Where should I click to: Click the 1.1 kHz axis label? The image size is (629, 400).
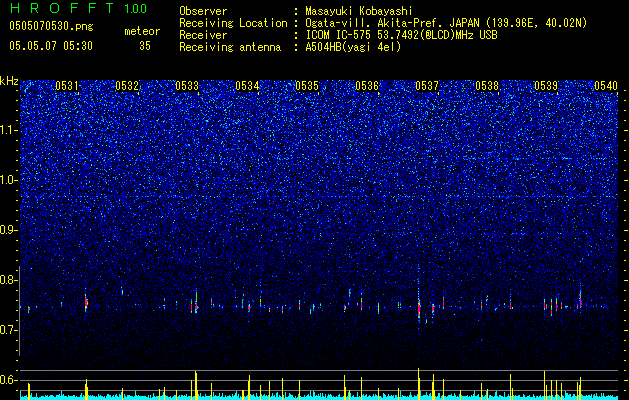(x=9, y=131)
